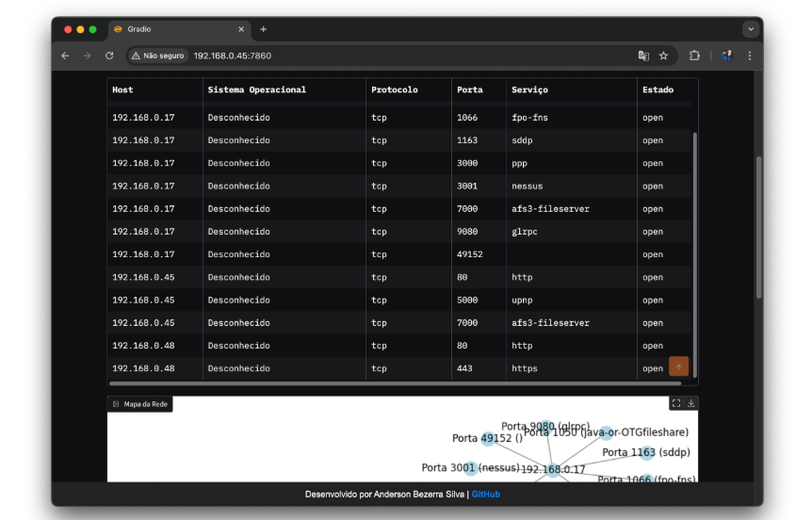Click the translate page icon

[643, 56]
